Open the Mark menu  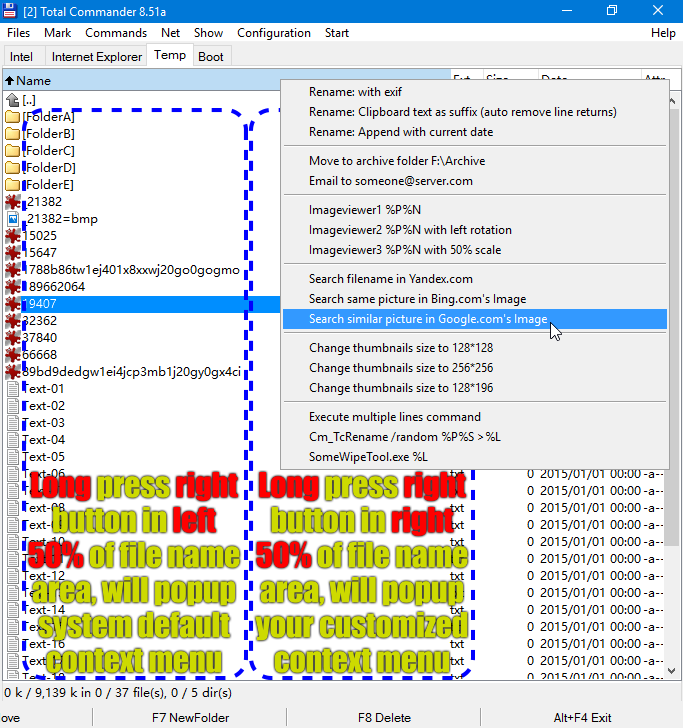(58, 33)
